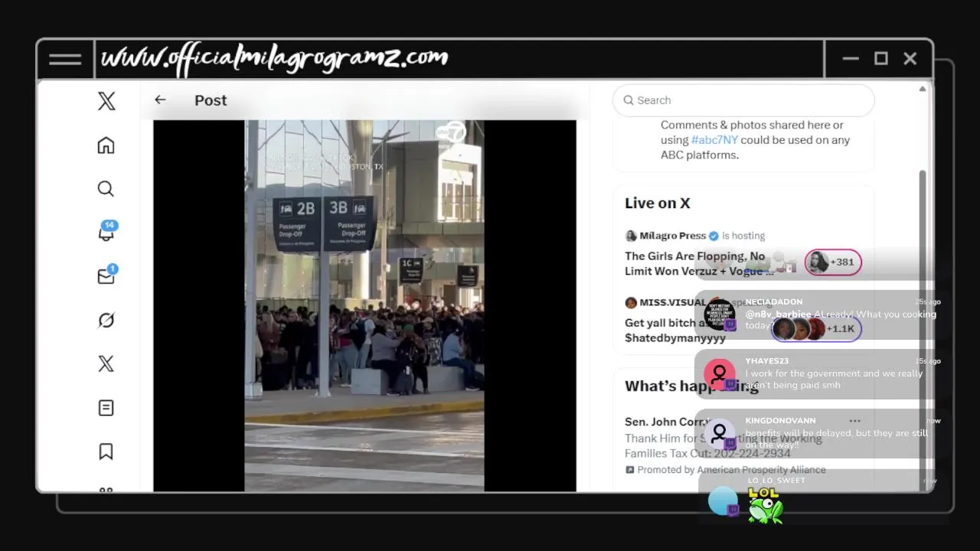Click the YHAYES23 chat avatar

(719, 374)
